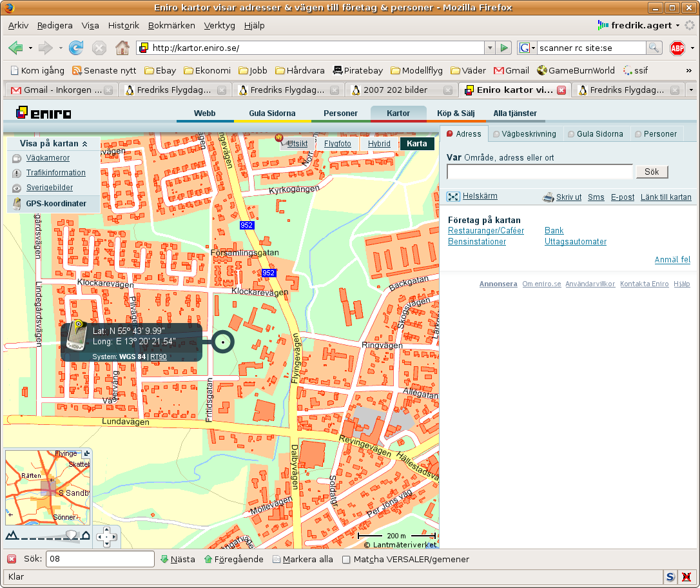The height and width of the screenshot is (588, 700).
Task: Switch to the 2007 202 bilder tab
Action: [x=400, y=90]
